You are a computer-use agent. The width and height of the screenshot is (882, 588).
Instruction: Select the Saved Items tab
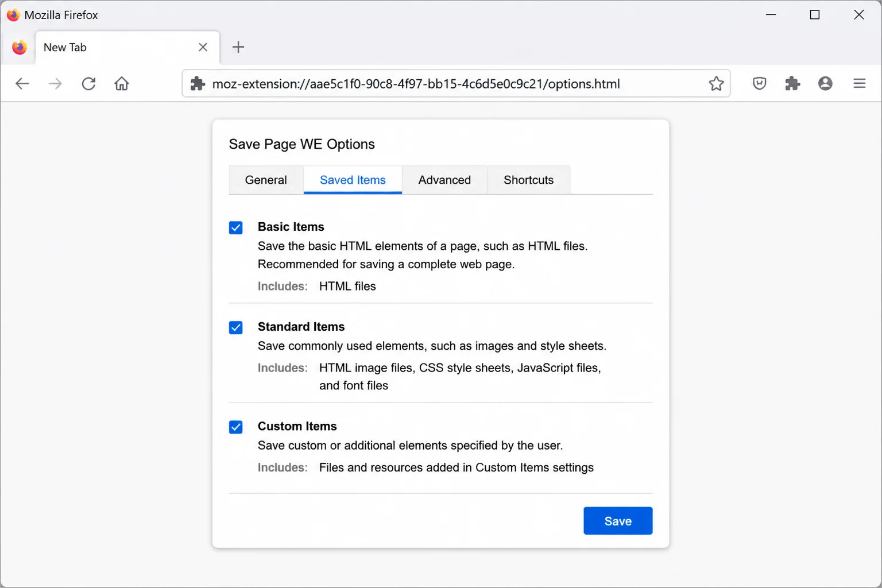(353, 180)
